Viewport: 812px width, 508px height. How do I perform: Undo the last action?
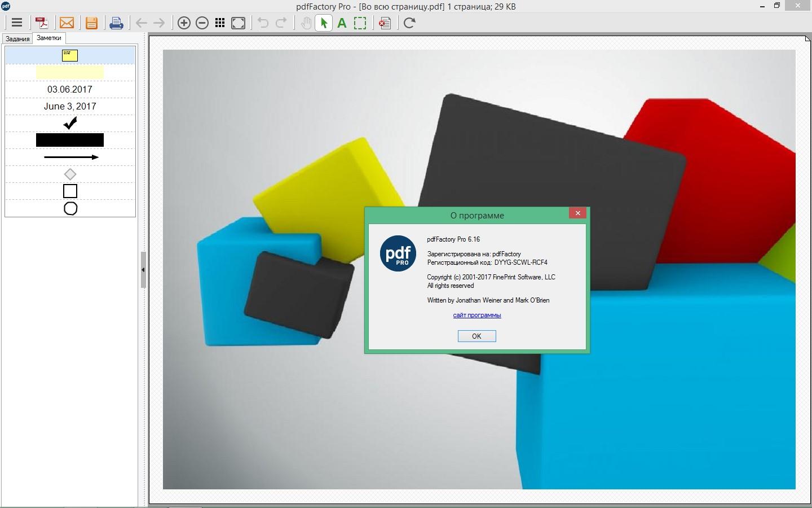coord(263,23)
